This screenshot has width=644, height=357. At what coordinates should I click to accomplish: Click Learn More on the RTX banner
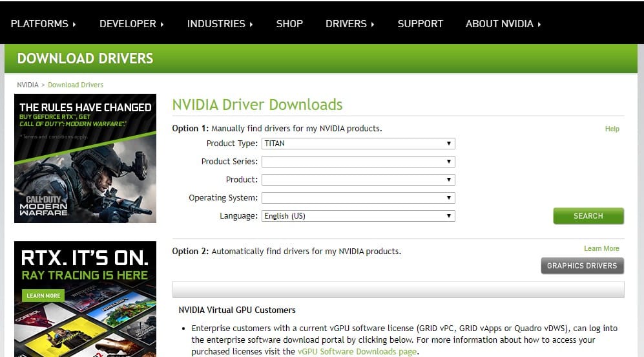pos(44,296)
